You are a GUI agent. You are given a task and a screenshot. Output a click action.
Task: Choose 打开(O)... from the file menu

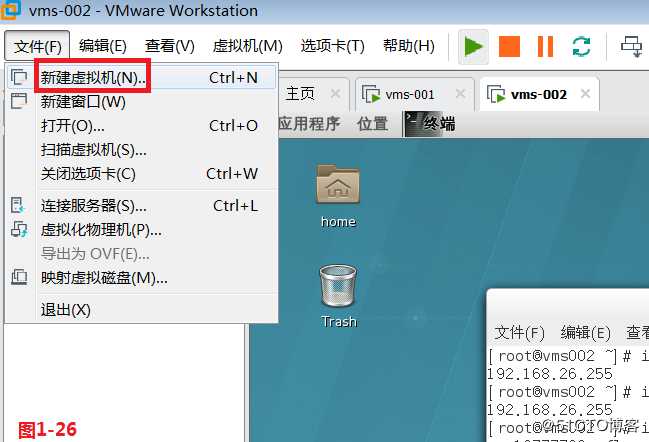tap(142, 125)
